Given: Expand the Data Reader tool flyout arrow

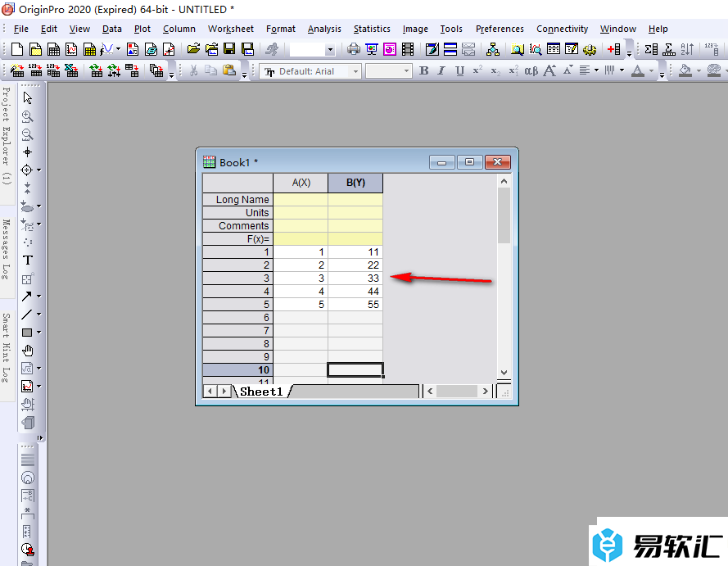Looking at the screenshot, I should pos(39,170).
